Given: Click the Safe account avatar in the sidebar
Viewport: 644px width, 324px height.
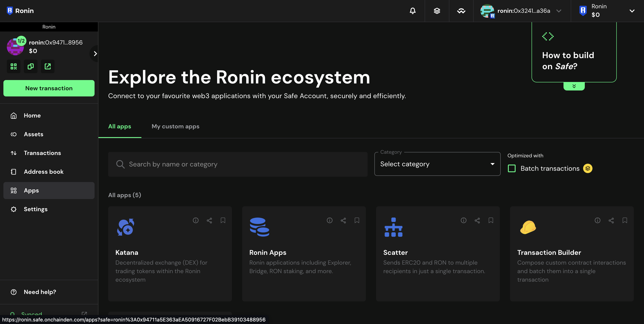Looking at the screenshot, I should [x=15, y=47].
